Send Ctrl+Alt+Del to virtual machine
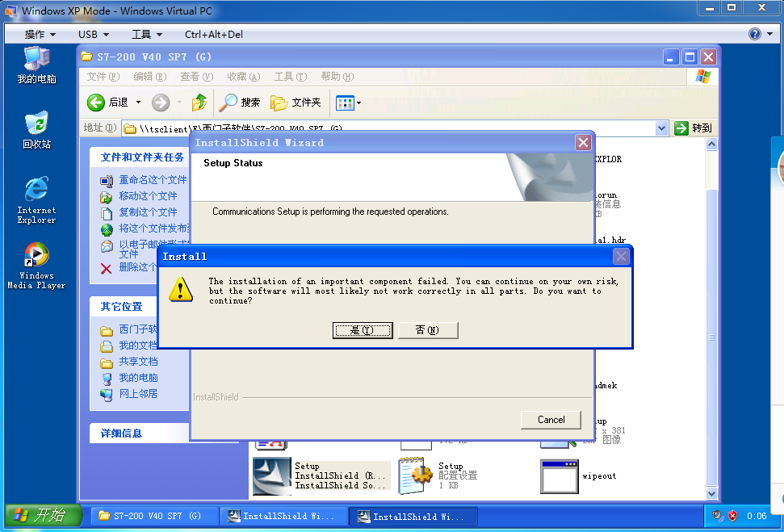The image size is (784, 532). tap(213, 34)
